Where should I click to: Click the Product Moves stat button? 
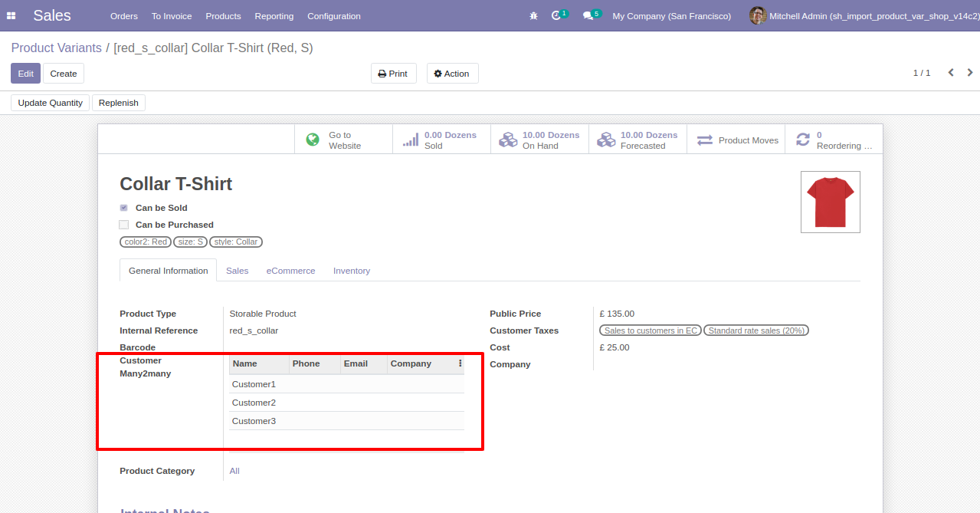pyautogui.click(x=736, y=140)
